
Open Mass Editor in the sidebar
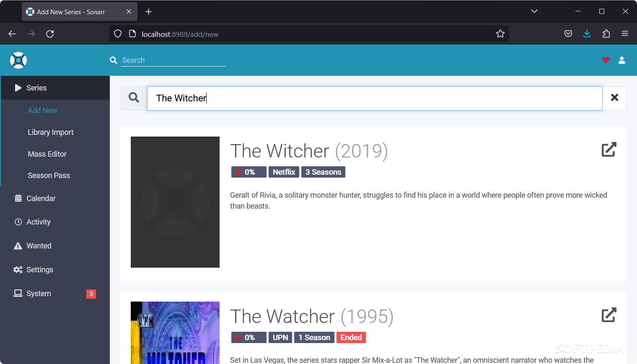pyautogui.click(x=47, y=154)
